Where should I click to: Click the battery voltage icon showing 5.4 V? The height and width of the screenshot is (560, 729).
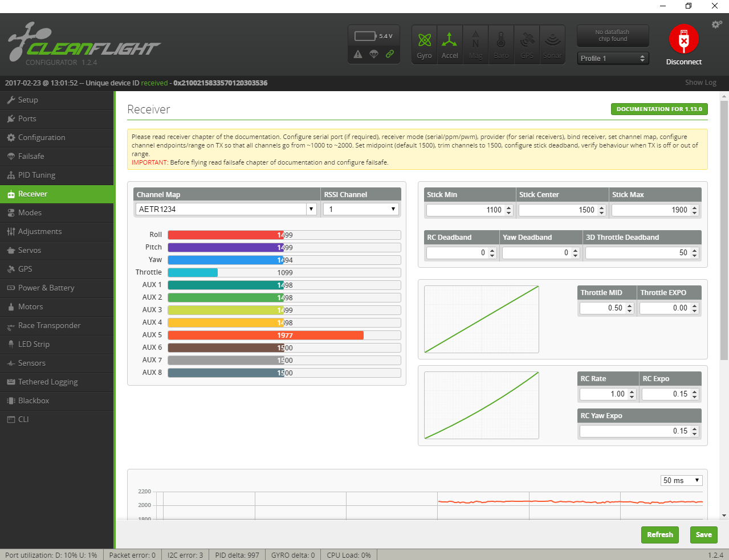(x=365, y=36)
